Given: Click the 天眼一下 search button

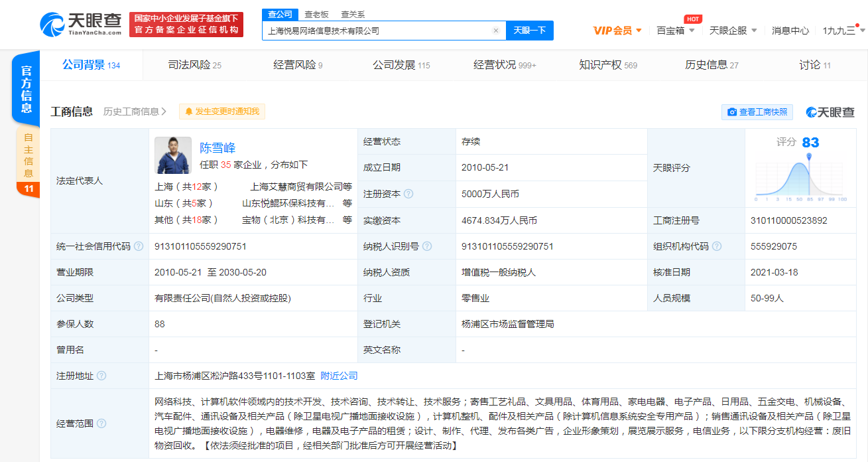Looking at the screenshot, I should click(x=530, y=31).
